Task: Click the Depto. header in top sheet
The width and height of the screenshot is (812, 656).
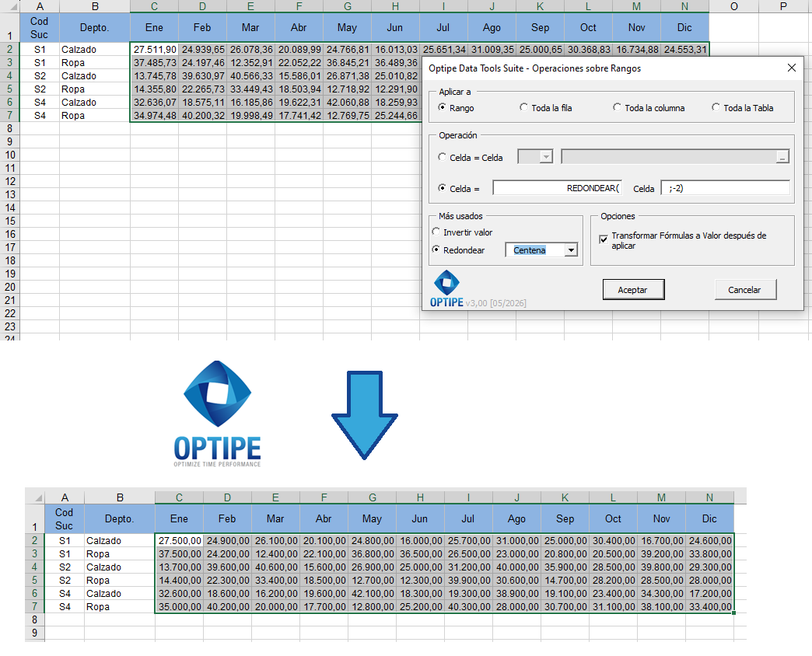Action: tap(95, 27)
